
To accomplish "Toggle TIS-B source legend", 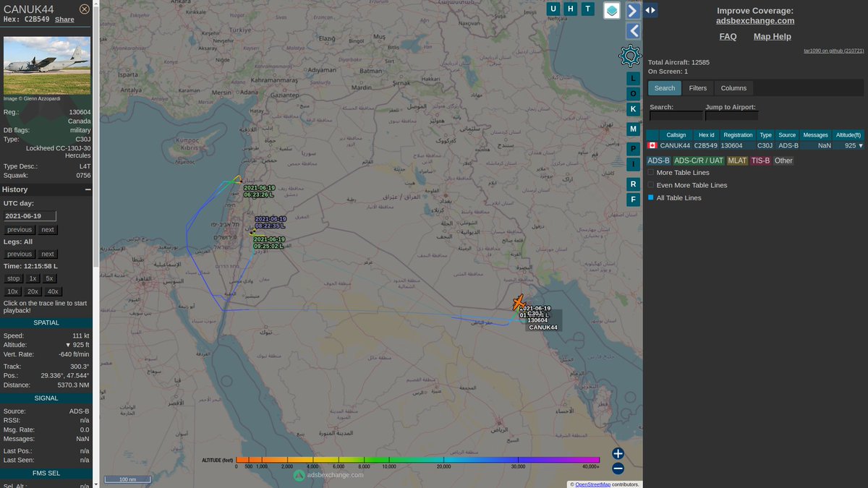I will click(x=761, y=160).
